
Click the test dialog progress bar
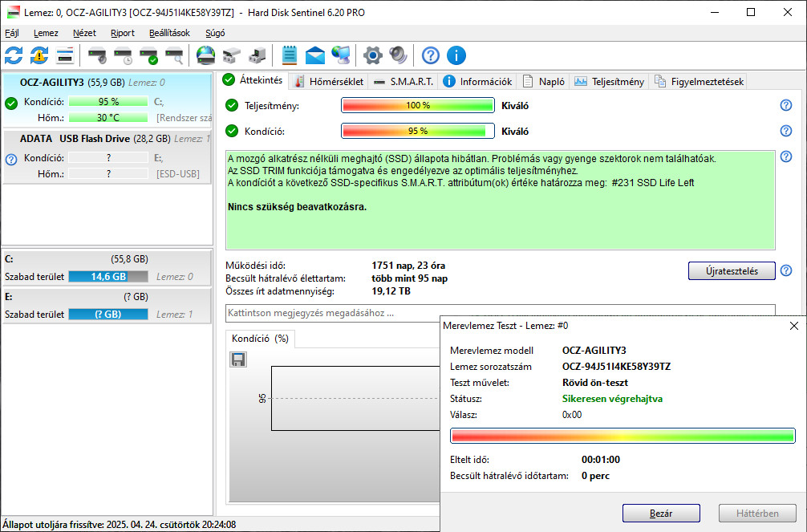[622, 436]
